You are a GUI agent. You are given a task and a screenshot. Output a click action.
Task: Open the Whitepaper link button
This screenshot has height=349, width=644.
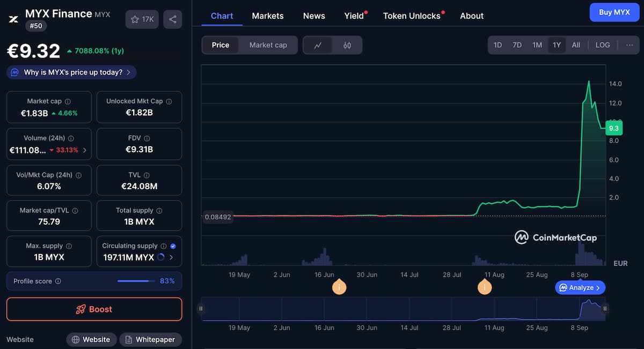tap(150, 339)
